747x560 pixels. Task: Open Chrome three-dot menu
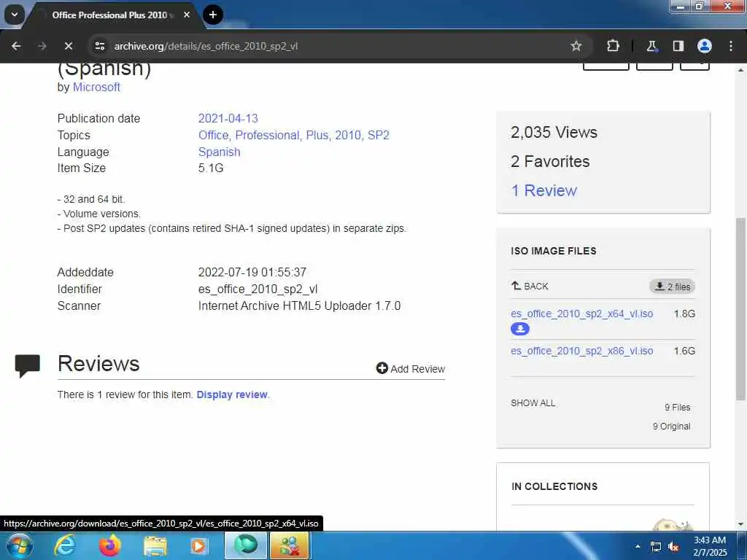(x=731, y=46)
